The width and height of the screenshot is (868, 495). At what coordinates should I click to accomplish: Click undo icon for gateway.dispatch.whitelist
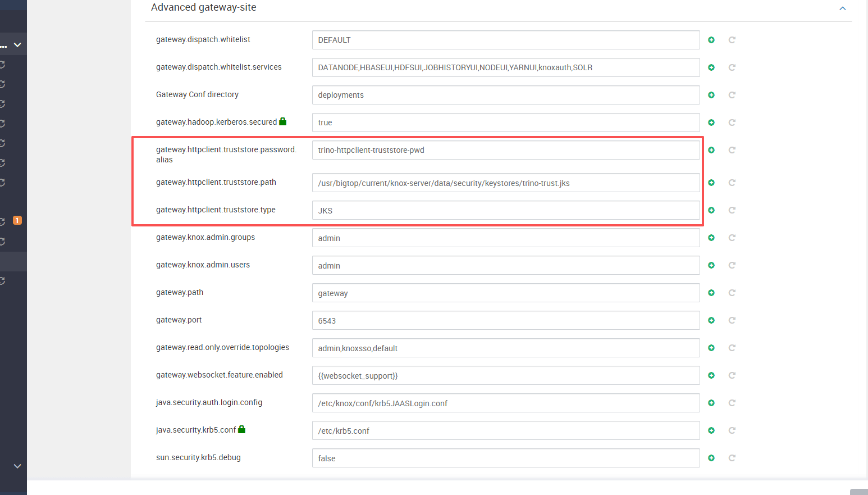[x=732, y=40]
